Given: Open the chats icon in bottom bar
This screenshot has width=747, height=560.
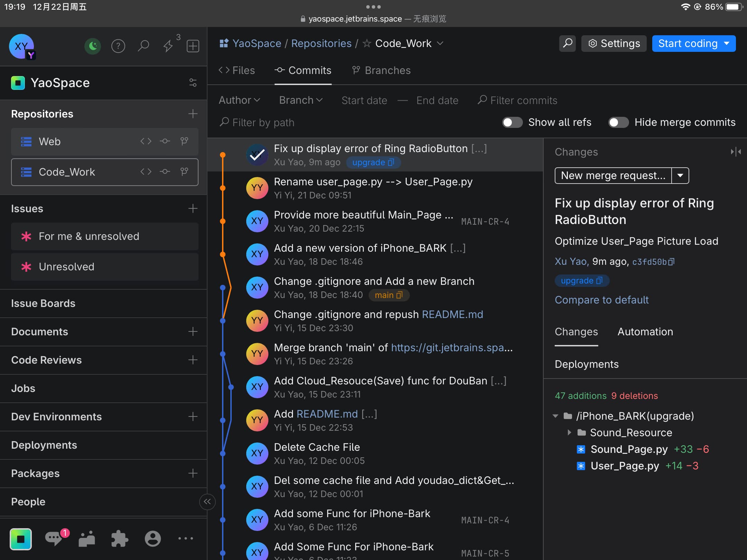Looking at the screenshot, I should (x=54, y=538).
